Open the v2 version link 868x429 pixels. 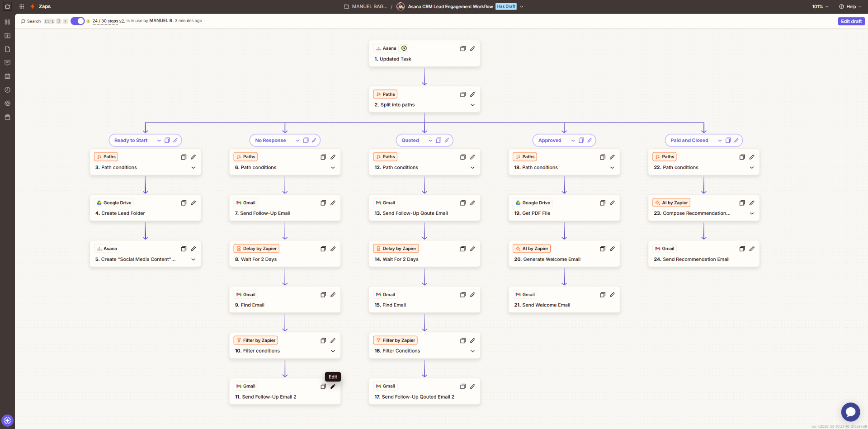click(x=122, y=21)
